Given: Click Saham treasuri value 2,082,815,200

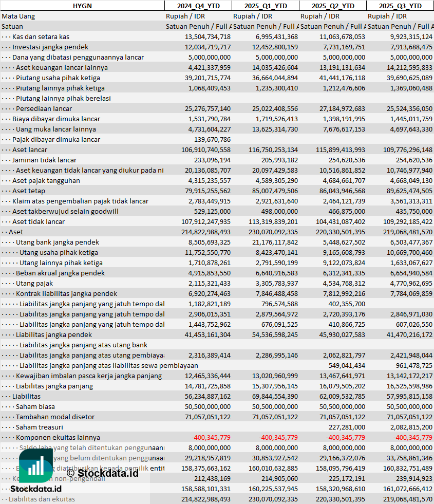Looking at the screenshot, I should coord(411,427).
